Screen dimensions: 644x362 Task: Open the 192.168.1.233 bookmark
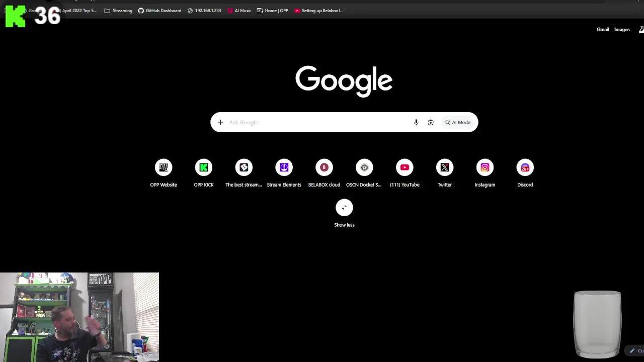tap(204, 11)
